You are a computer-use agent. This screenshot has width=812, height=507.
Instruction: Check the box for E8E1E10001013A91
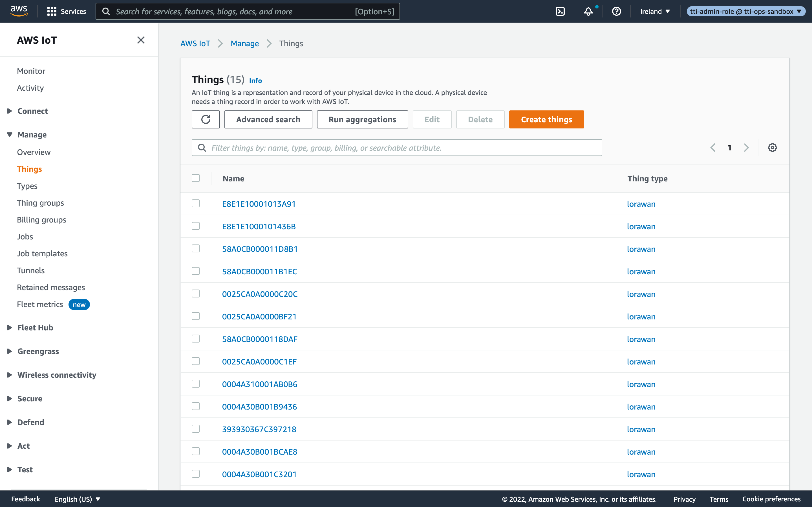click(x=196, y=204)
